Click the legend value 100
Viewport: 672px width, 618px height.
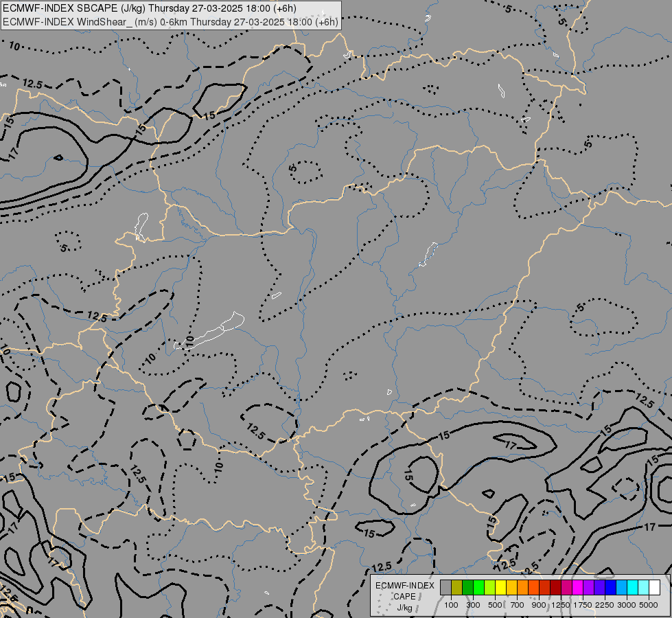tap(451, 605)
